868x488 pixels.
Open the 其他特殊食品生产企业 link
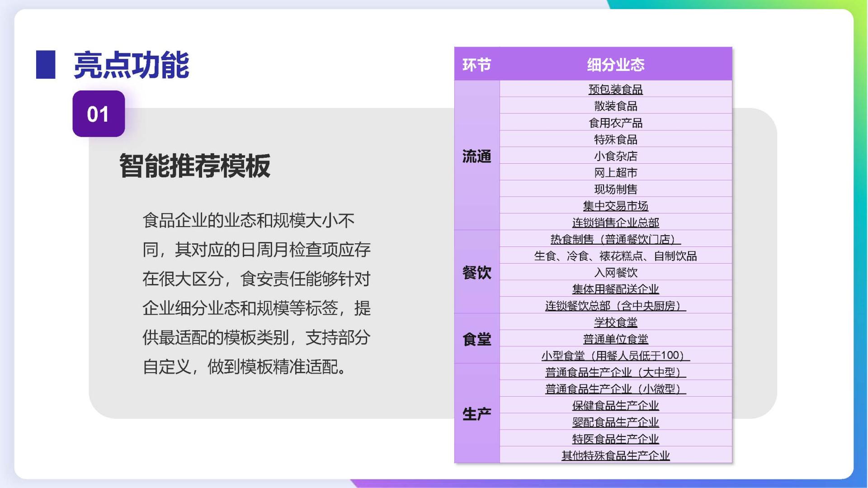pyautogui.click(x=615, y=455)
